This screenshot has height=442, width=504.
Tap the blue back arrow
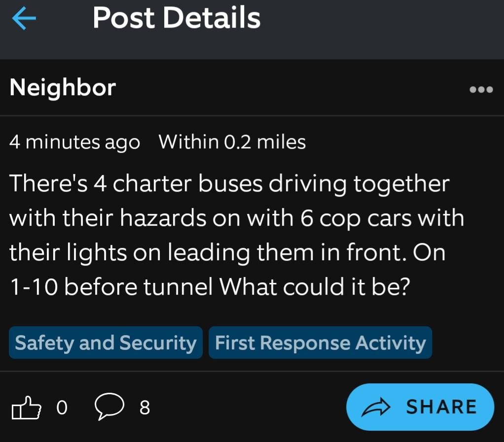click(x=24, y=18)
